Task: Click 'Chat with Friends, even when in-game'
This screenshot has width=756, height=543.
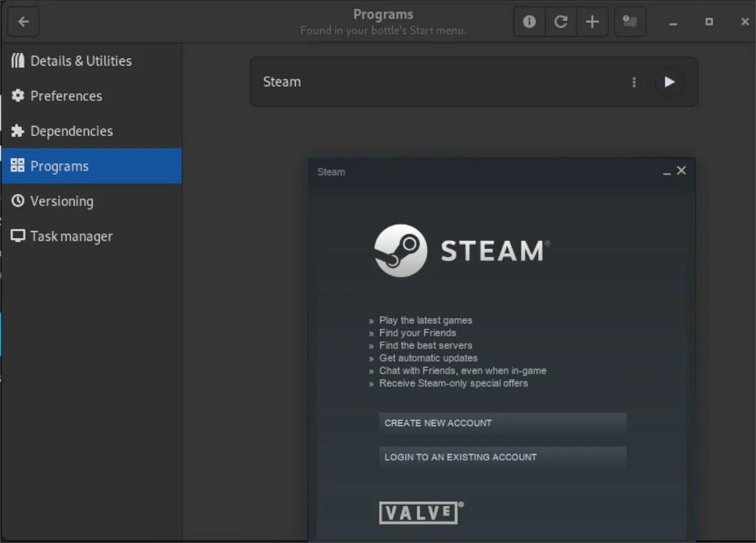Action: click(x=462, y=370)
